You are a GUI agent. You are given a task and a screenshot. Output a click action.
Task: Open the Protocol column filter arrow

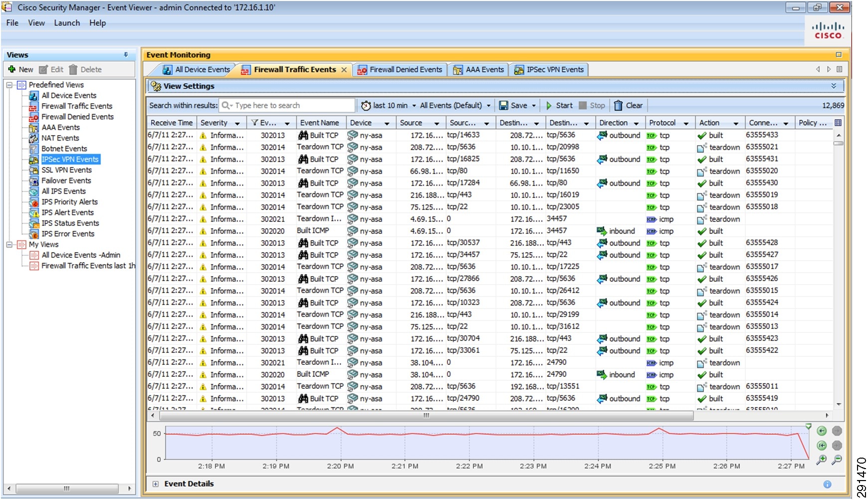(686, 123)
